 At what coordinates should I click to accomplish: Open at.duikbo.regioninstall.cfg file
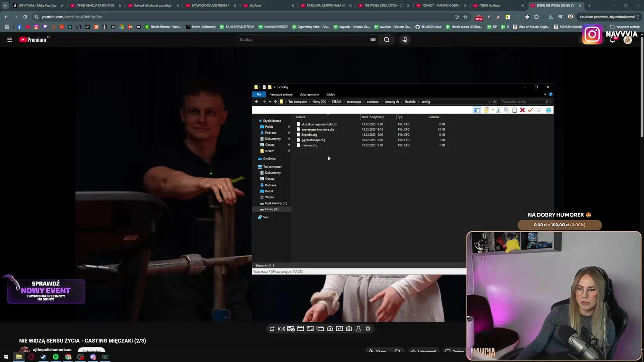tap(318, 124)
